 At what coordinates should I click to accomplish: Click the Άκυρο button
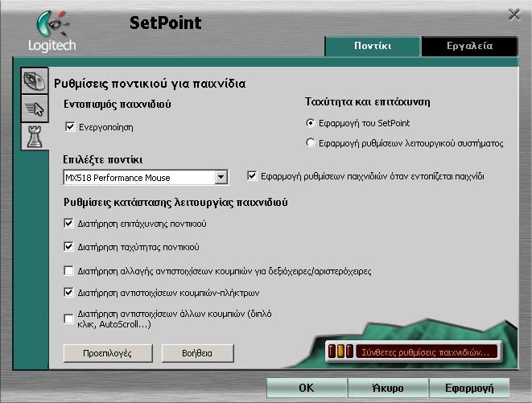[388, 388]
